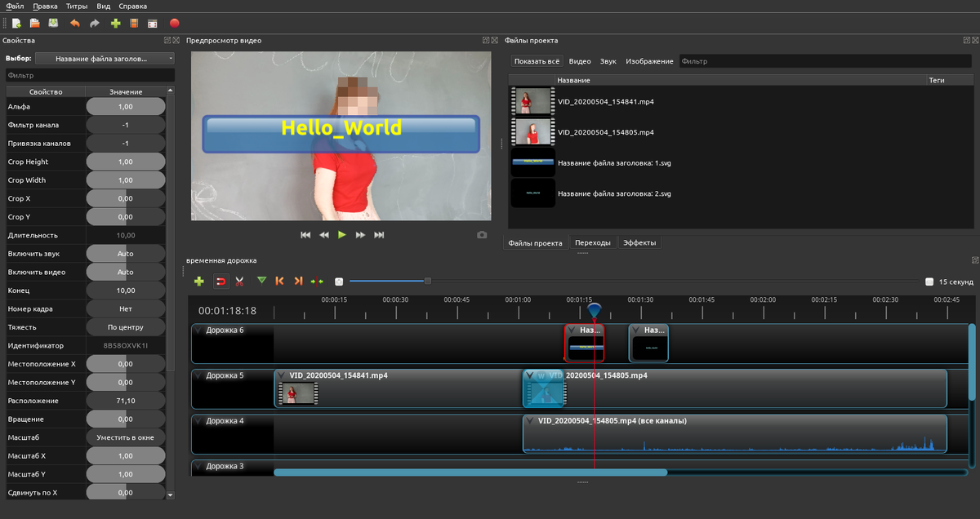Viewport: 980px width, 519px height.
Task: Open the Выбор clip selection dropdown
Action: (x=105, y=59)
